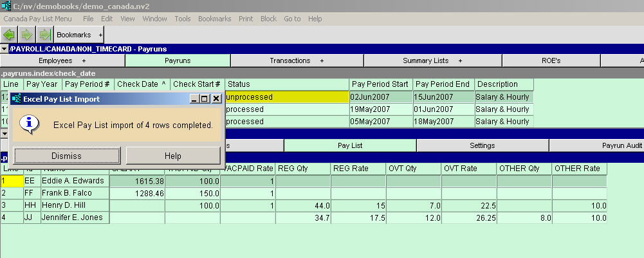Select the yellow unprocessed status cell
The height and width of the screenshot is (258, 644).
286,97
